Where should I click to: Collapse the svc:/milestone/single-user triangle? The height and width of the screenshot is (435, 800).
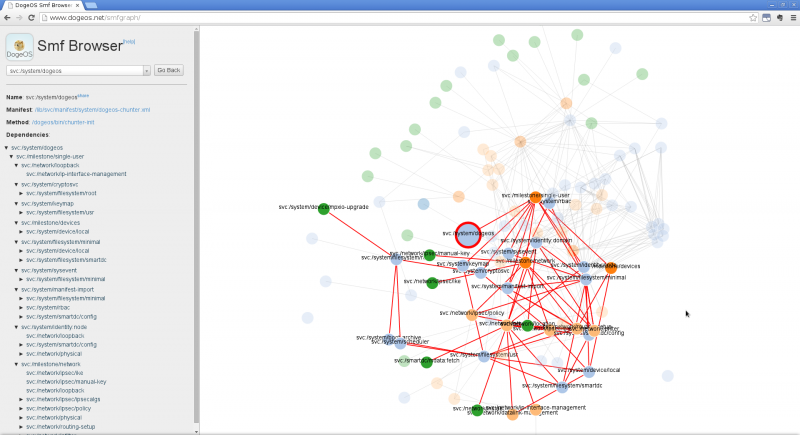11,157
